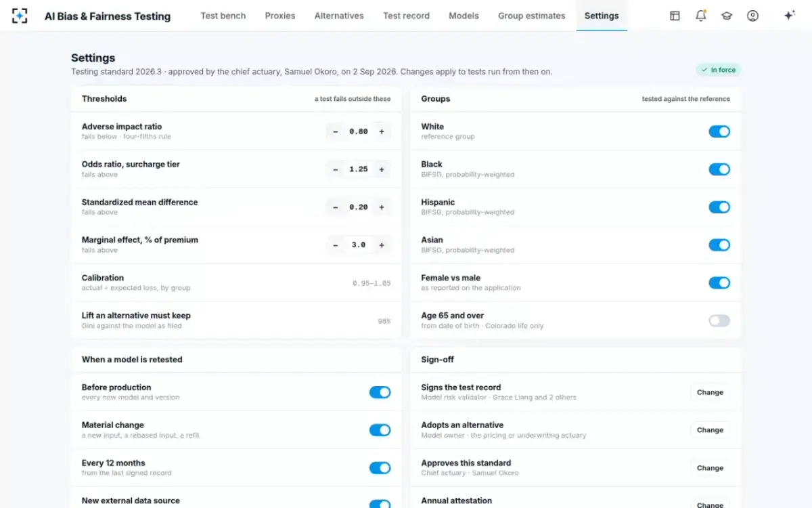Screen dimensions: 812x508
Task: Click the In force status badge
Action: [719, 70]
